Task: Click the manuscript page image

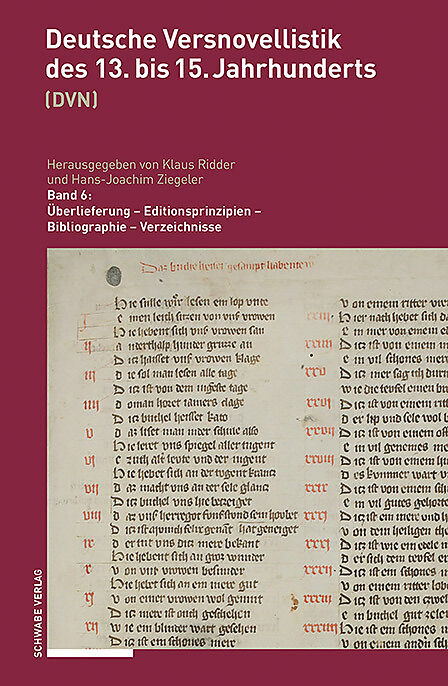Action: [248, 448]
